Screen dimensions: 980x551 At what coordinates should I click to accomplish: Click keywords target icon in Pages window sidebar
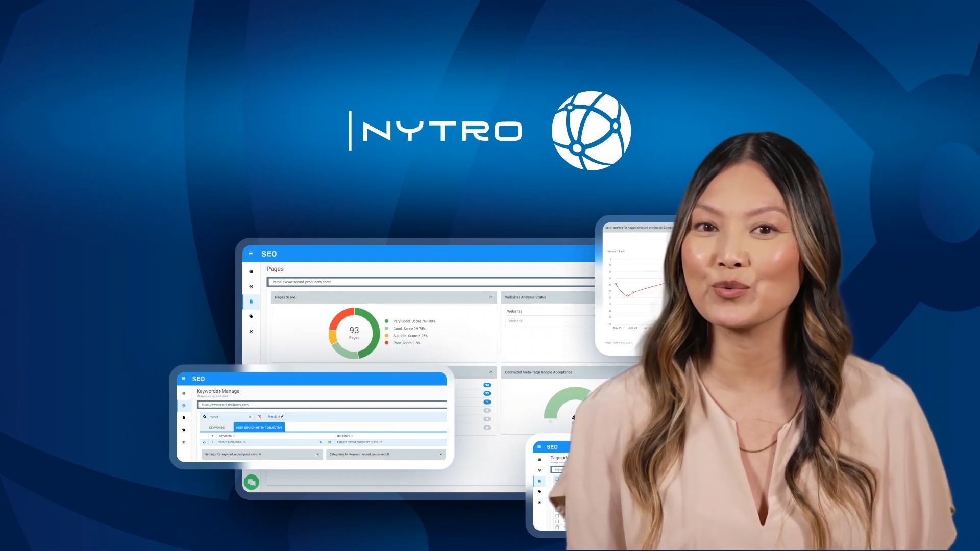click(251, 287)
